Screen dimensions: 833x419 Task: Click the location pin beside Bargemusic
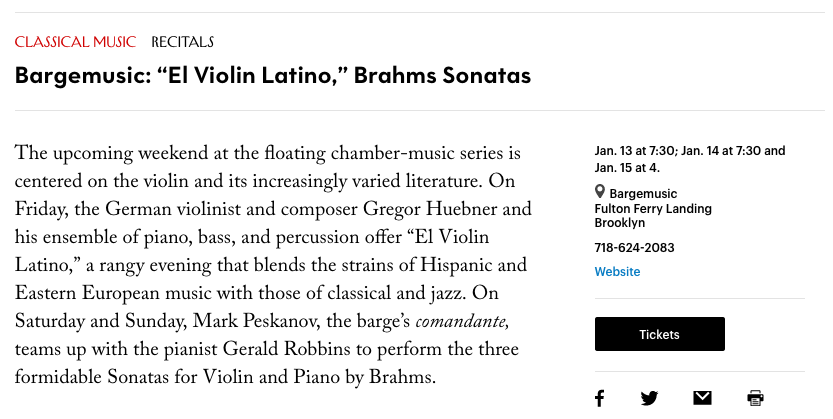pos(600,191)
